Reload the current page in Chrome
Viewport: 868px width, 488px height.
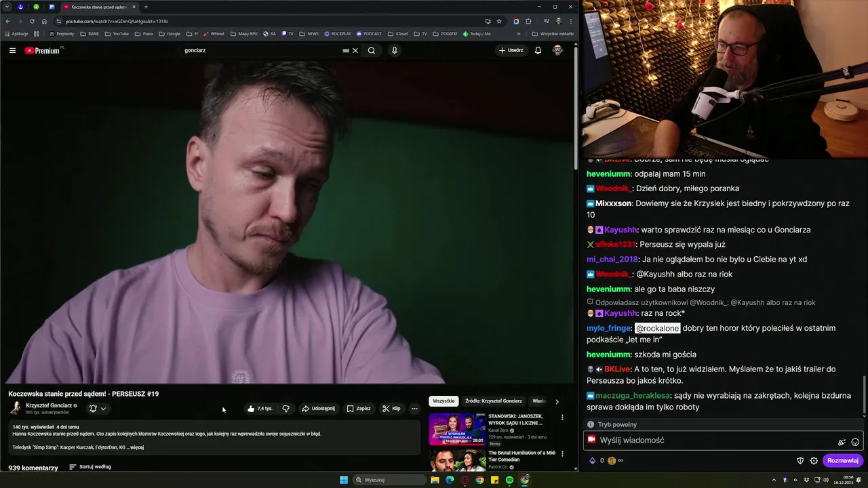[x=32, y=21]
